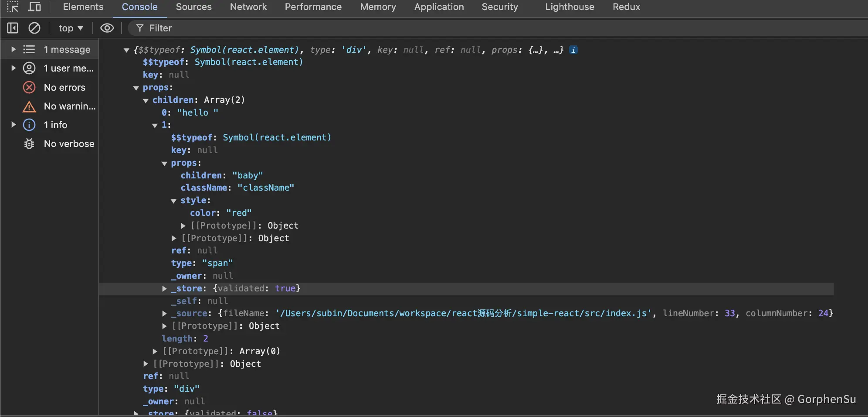Select the No verbose bug filter icon

pyautogui.click(x=29, y=144)
